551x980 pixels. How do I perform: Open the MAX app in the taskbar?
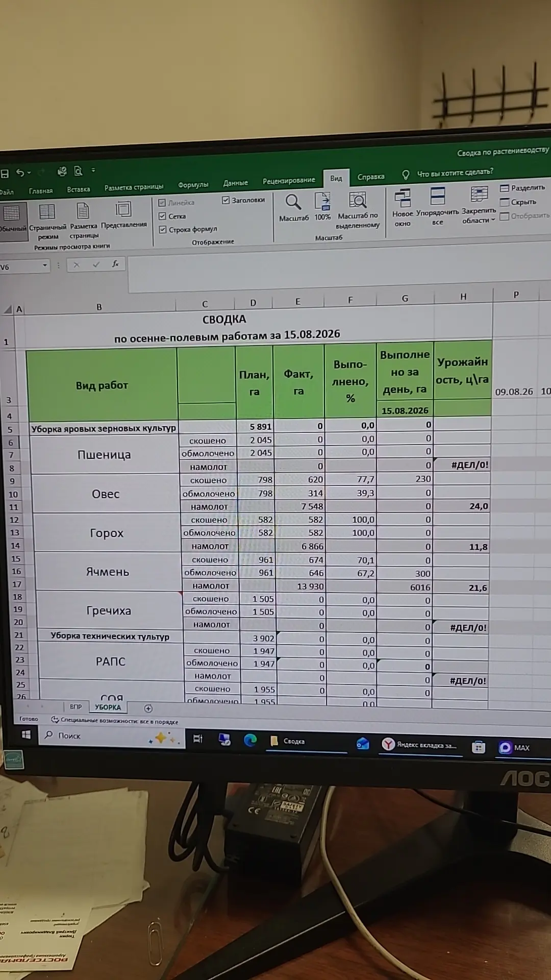[514, 748]
